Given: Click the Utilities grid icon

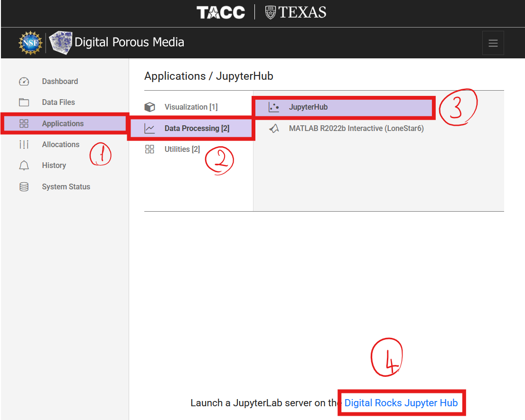Looking at the screenshot, I should [150, 149].
